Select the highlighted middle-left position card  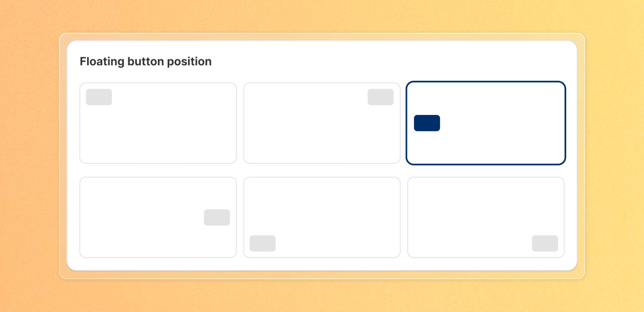[486, 123]
